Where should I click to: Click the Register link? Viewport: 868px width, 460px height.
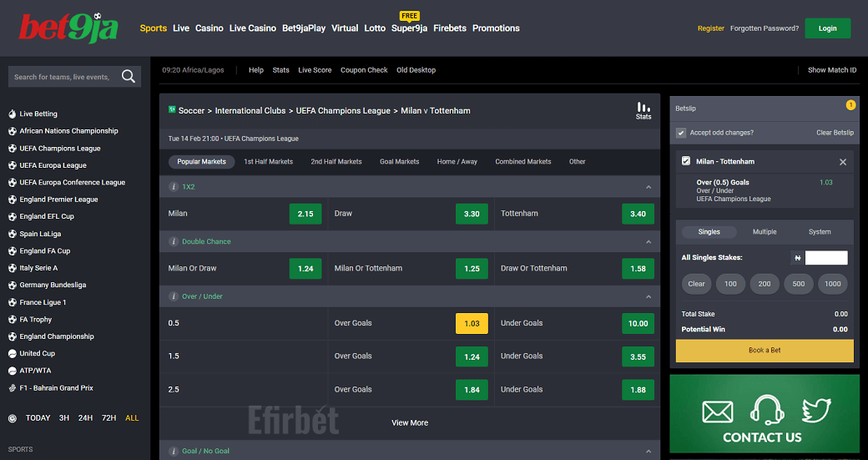tap(711, 28)
